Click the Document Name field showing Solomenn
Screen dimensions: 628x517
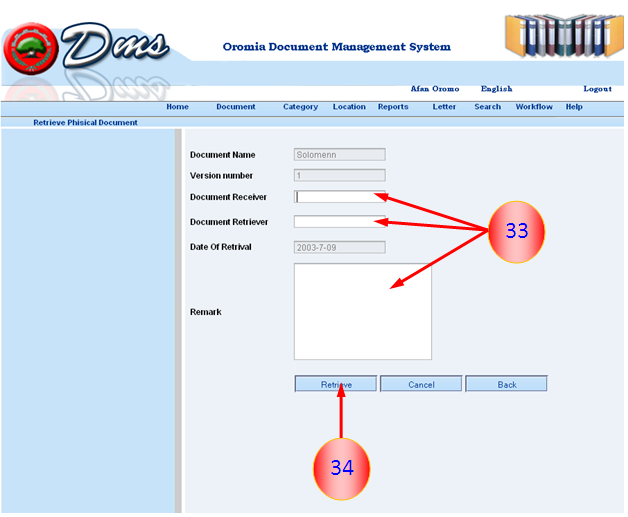point(340,155)
